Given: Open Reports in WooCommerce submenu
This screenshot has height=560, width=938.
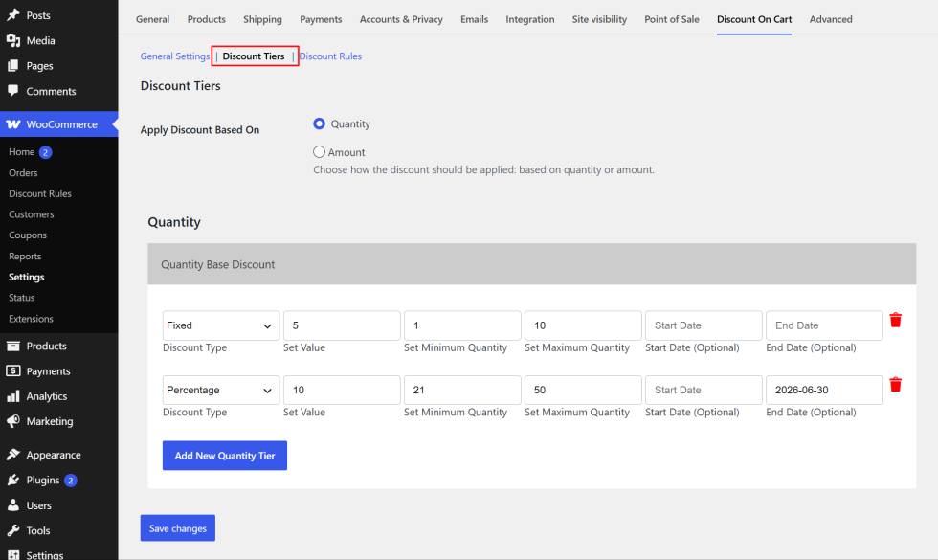Looking at the screenshot, I should 25,257.
